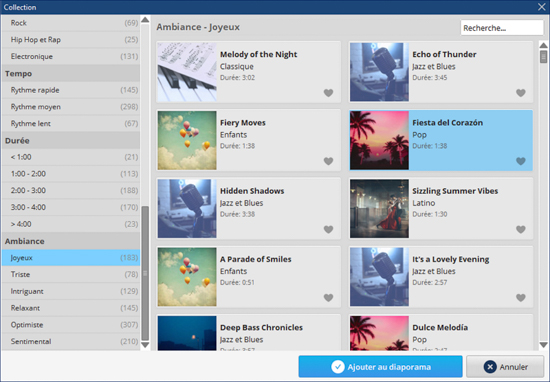Viewport: 550px width, 382px height.
Task: Filter duration under 1:00
Action: 71,157
